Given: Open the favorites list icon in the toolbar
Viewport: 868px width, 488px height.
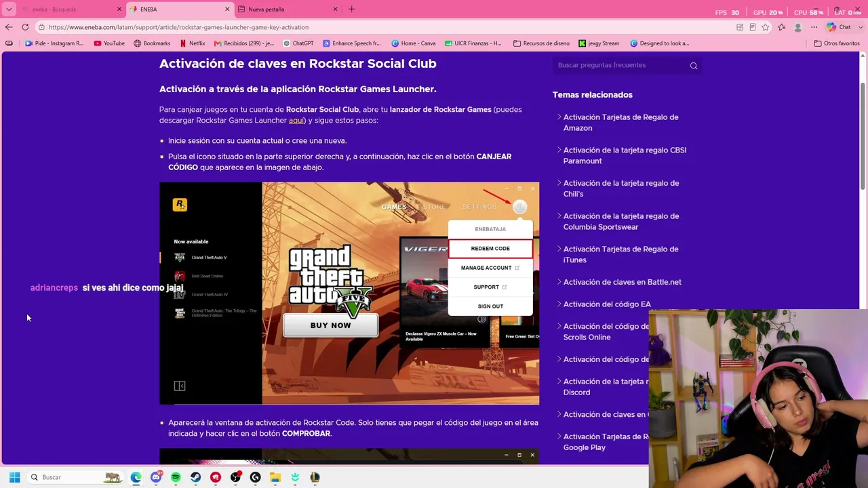Looking at the screenshot, I should 782,27.
